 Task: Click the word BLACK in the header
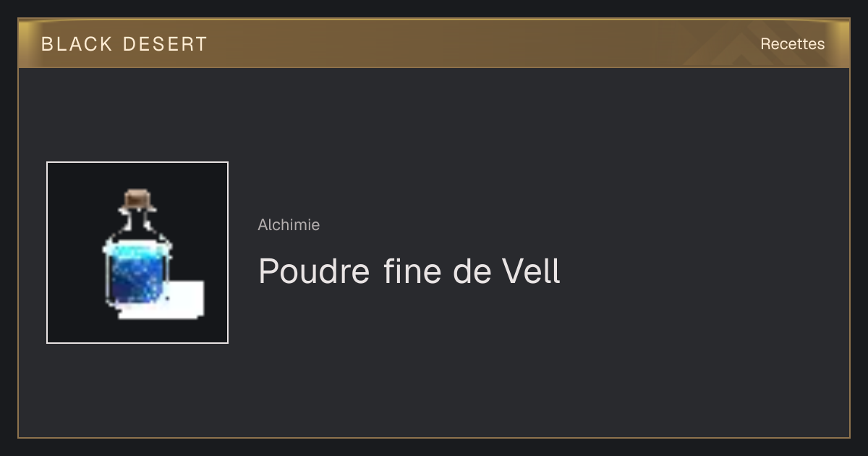[x=77, y=44]
